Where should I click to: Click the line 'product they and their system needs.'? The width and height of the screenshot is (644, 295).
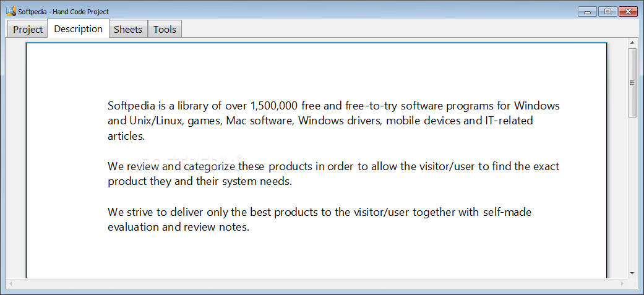(x=200, y=182)
